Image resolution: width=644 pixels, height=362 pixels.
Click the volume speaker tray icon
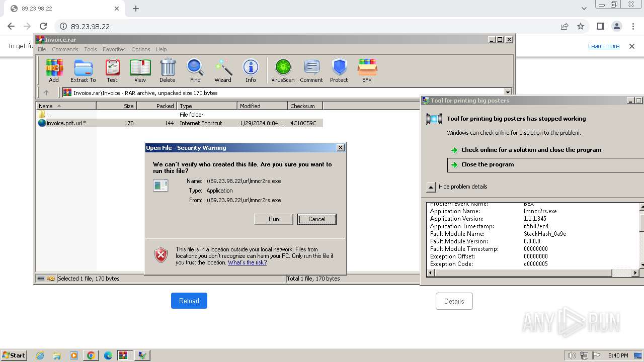(x=572, y=355)
